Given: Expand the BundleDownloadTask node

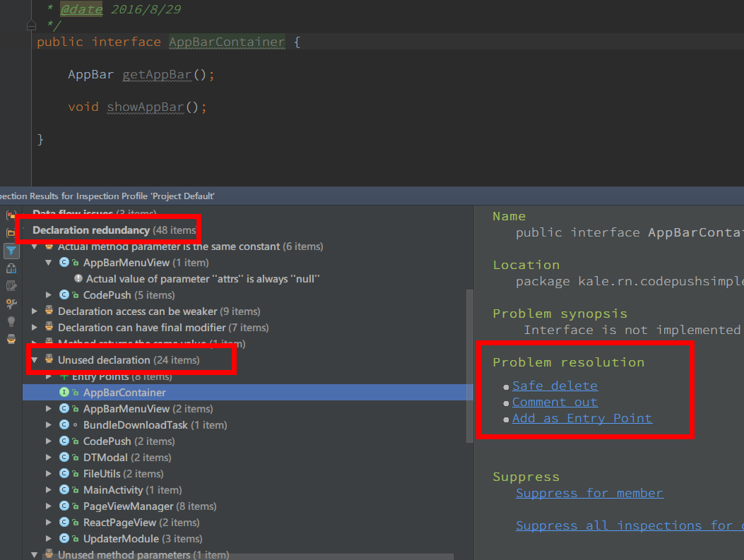Looking at the screenshot, I should (x=48, y=425).
